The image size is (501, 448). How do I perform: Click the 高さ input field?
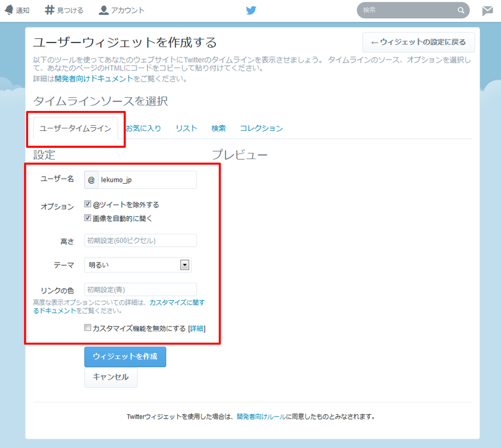pyautogui.click(x=140, y=241)
